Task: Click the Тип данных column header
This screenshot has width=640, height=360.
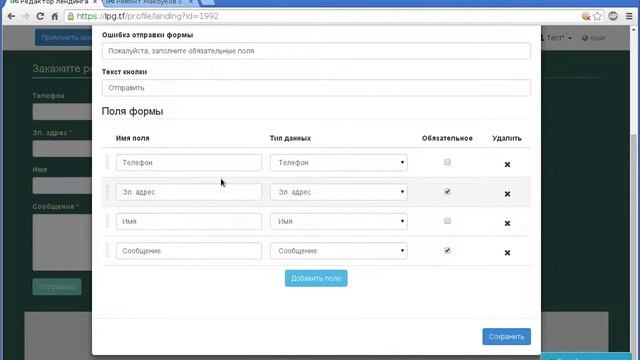Action: (x=290, y=138)
